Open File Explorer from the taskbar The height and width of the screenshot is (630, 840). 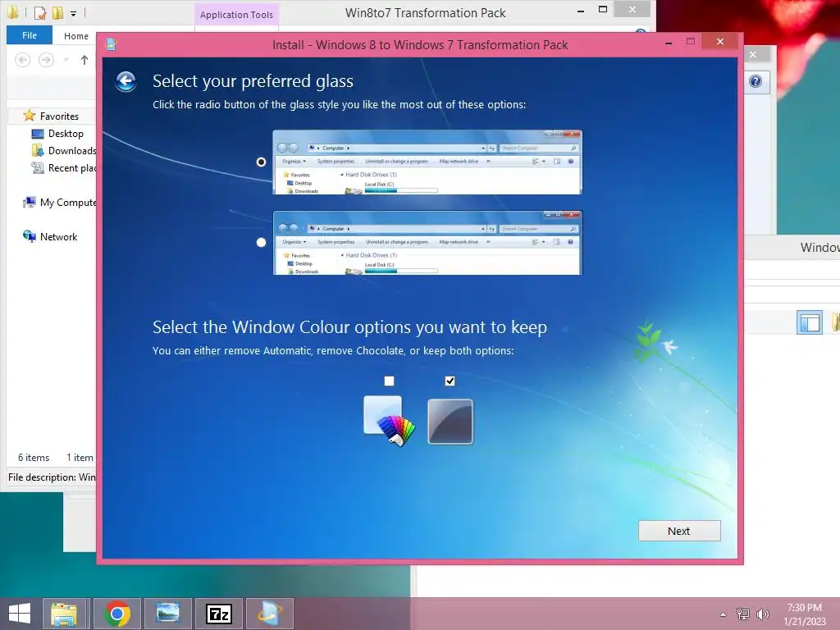point(64,614)
